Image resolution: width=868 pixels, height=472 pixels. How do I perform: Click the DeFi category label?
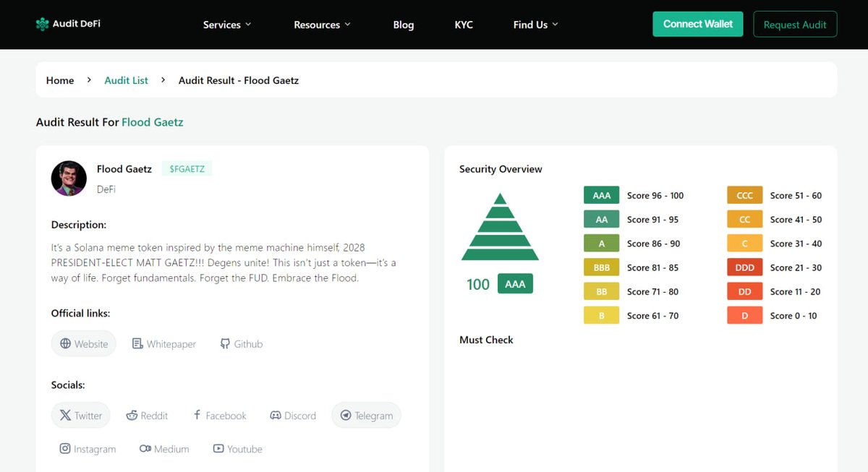[x=106, y=189]
